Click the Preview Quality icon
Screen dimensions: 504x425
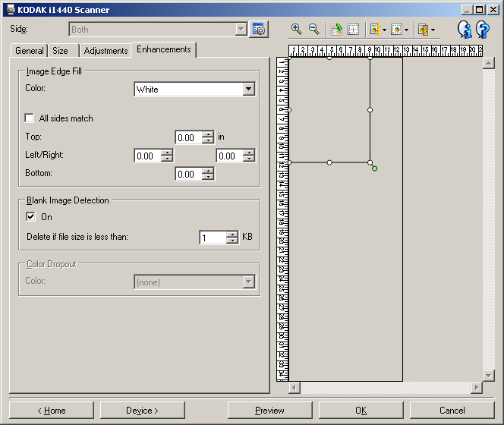[x=375, y=30]
